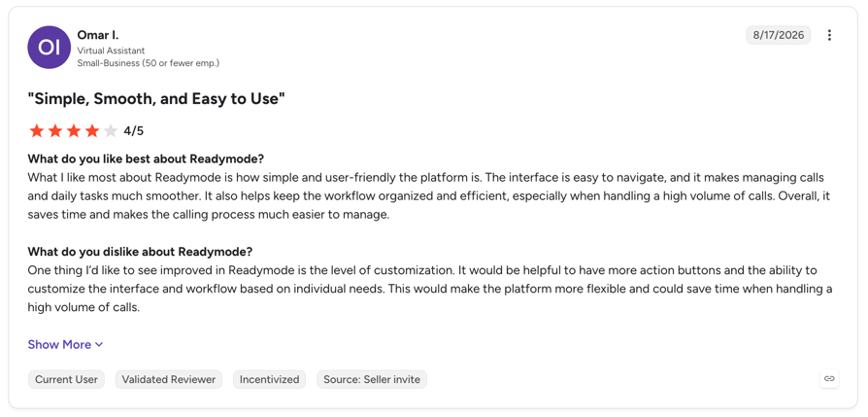Click the 8/17/2026 date badge
Viewport: 868px width, 417px height.
pos(779,35)
